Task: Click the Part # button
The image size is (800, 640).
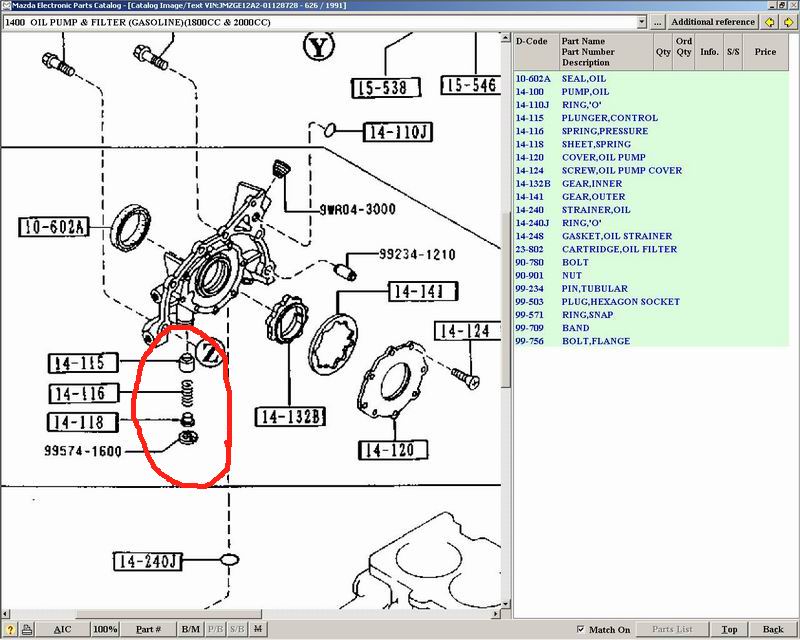Action: (148, 629)
